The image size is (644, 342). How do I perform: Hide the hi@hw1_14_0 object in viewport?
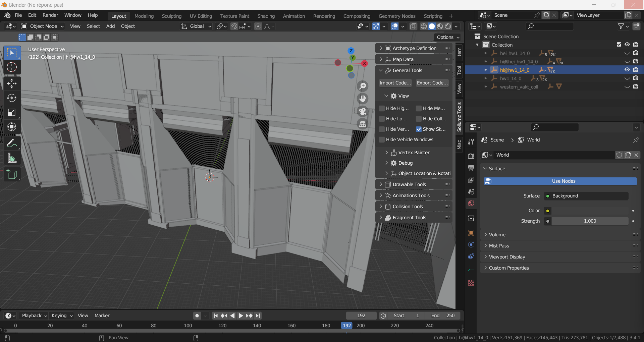pos(627,70)
